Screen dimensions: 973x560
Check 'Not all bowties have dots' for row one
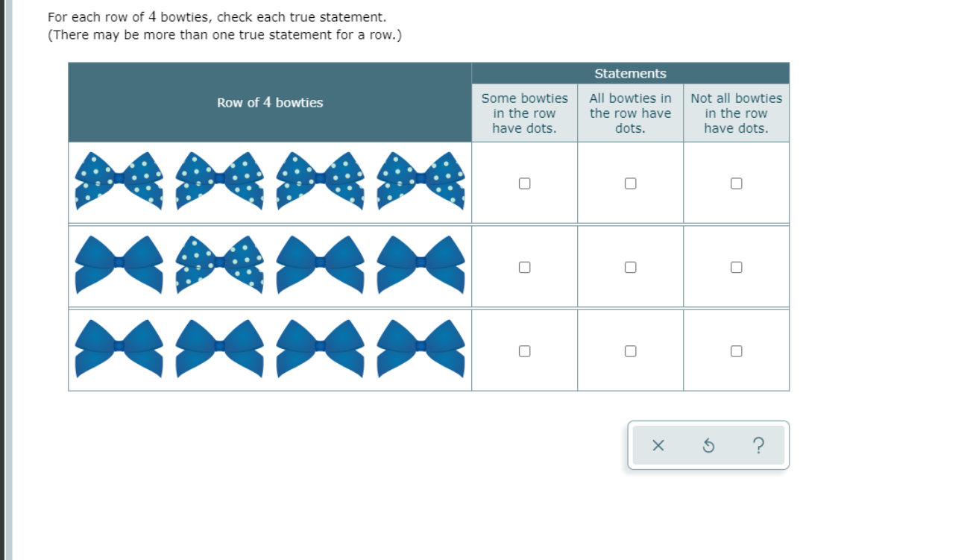pyautogui.click(x=736, y=182)
